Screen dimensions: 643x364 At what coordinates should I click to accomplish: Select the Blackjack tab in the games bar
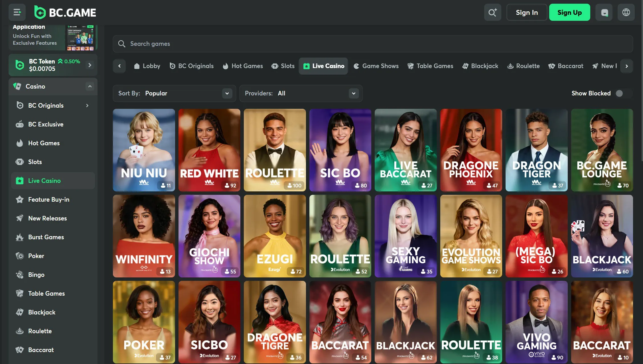tap(480, 66)
